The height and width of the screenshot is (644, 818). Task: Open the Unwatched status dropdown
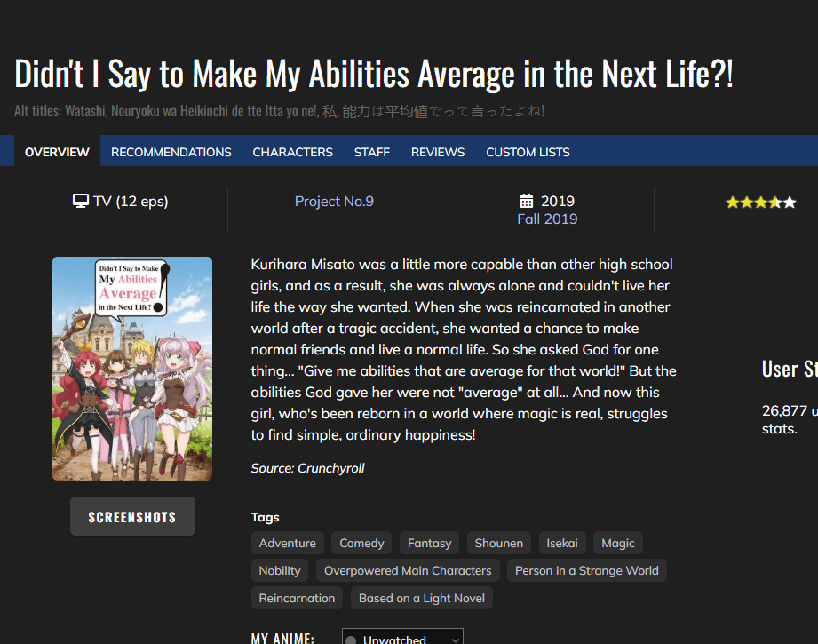click(x=402, y=638)
